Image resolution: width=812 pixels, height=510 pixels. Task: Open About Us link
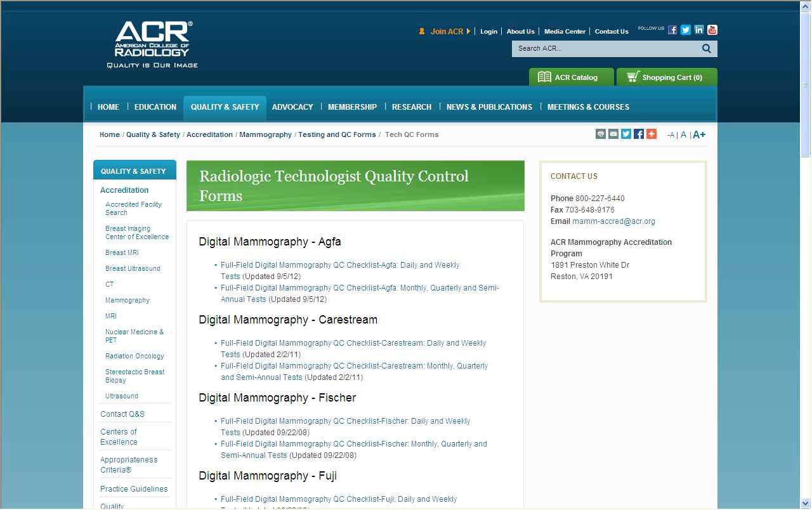521,31
